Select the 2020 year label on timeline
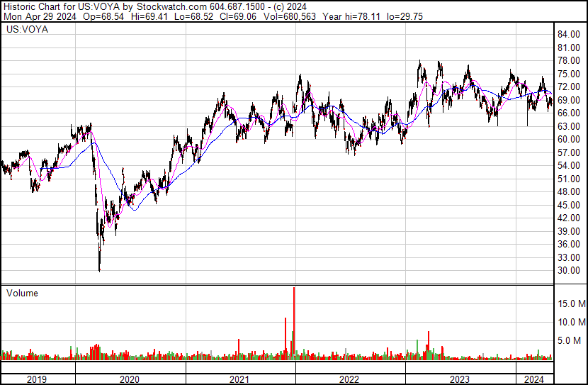Image resolution: width=588 pixels, height=385 pixels. tap(130, 379)
